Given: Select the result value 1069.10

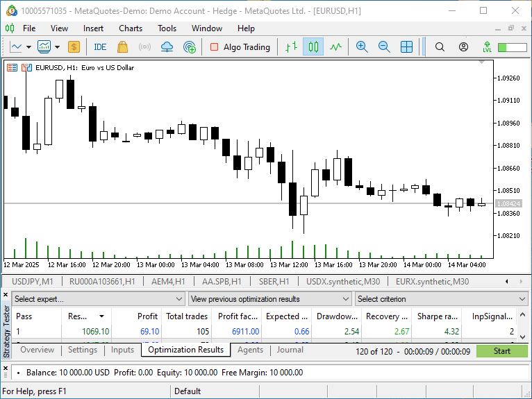Looking at the screenshot, I should tap(95, 331).
